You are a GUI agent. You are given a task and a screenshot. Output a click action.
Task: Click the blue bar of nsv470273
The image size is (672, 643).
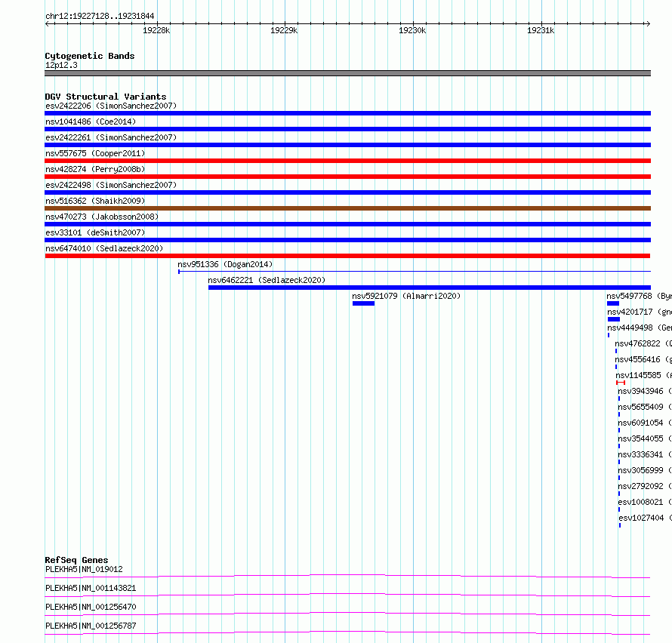[x=347, y=224]
